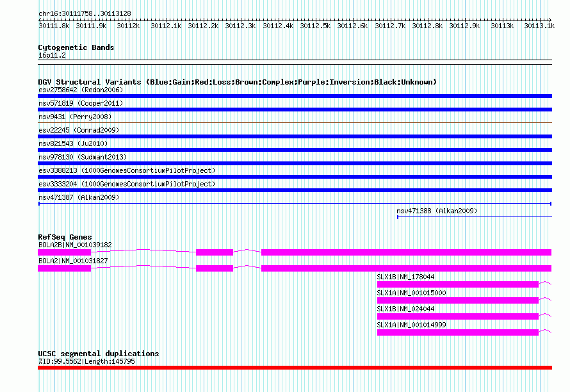Viewport: 570px width, 392px height.
Task: Select the esv3333204 1000Genomes variant bar
Action: click(x=295, y=190)
